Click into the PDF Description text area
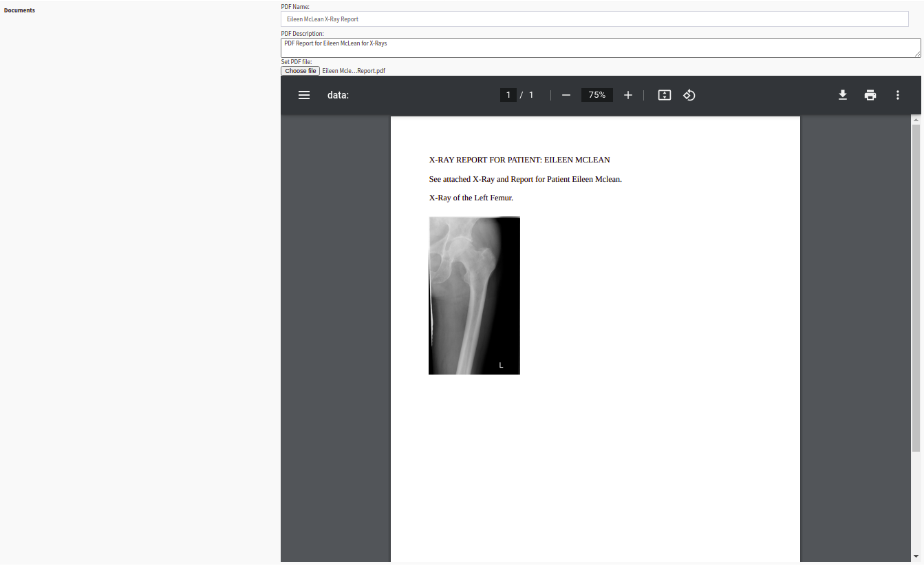The width and height of the screenshot is (924, 566). (599, 48)
